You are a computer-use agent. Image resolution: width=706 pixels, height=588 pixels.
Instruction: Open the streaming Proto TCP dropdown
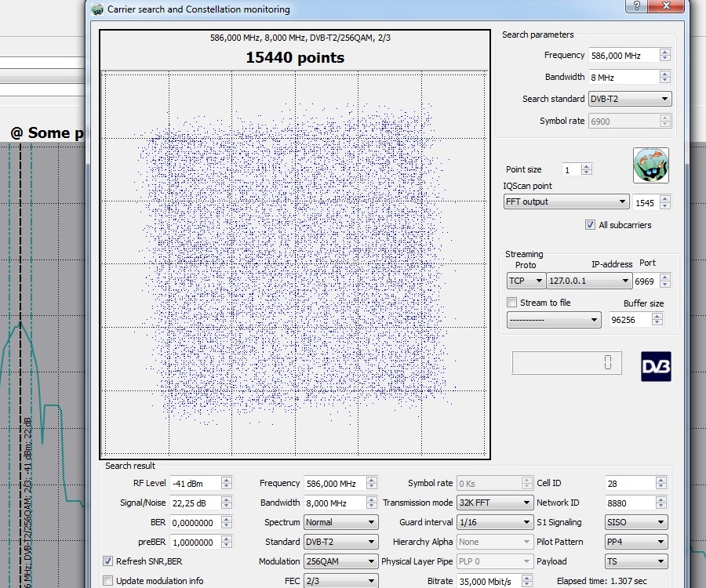(x=526, y=281)
